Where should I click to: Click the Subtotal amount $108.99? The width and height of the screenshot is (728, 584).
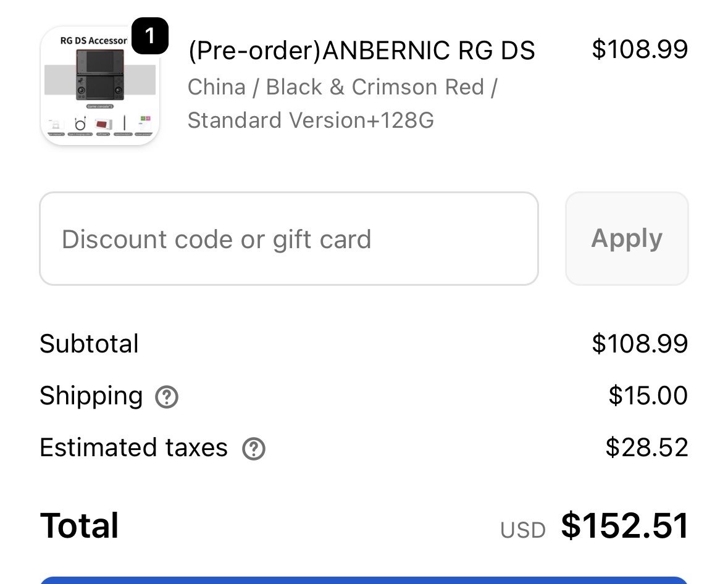[x=639, y=344]
